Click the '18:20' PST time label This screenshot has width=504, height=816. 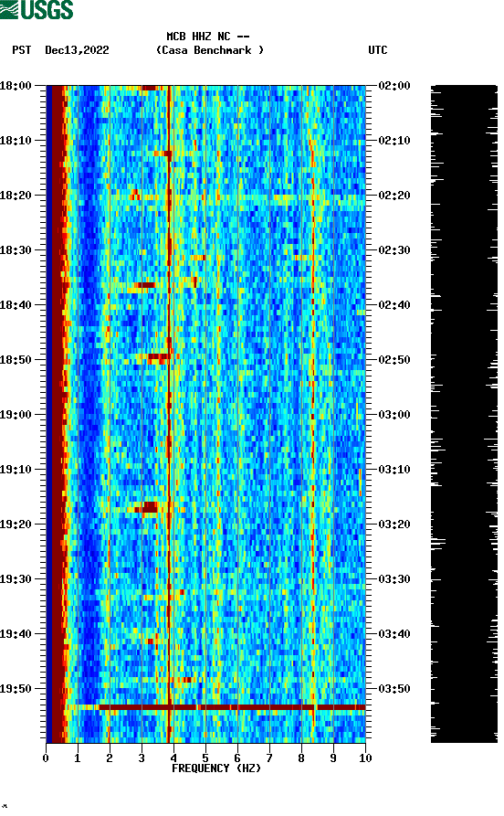(16, 196)
